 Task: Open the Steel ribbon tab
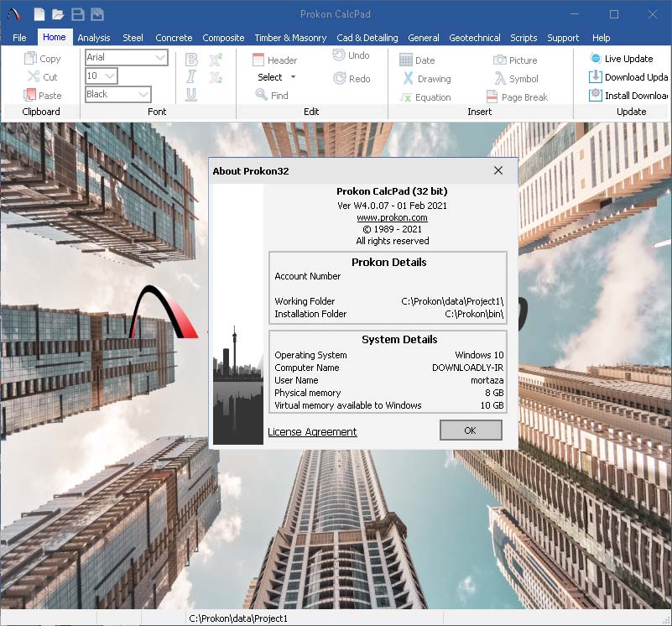tap(133, 38)
